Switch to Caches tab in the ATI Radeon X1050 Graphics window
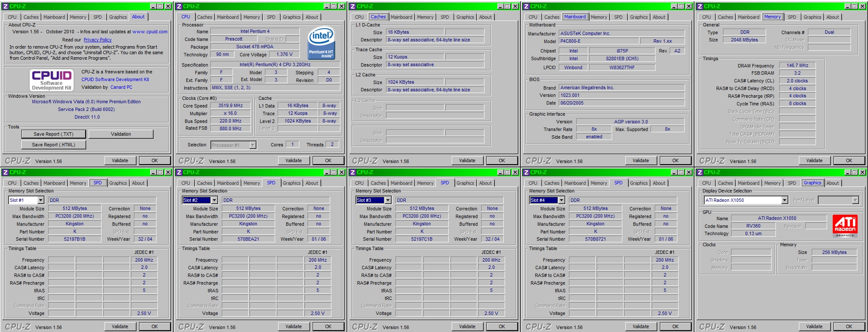Image resolution: width=868 pixels, height=332 pixels. pyautogui.click(x=726, y=183)
